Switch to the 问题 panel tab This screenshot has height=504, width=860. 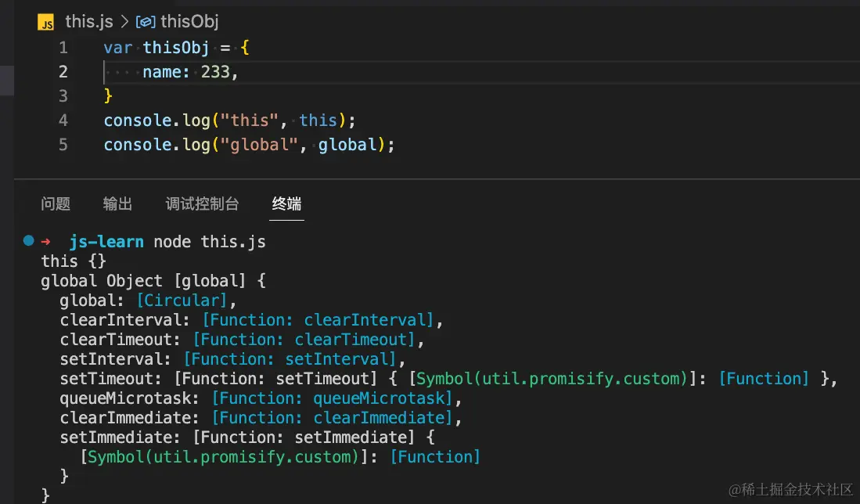56,204
